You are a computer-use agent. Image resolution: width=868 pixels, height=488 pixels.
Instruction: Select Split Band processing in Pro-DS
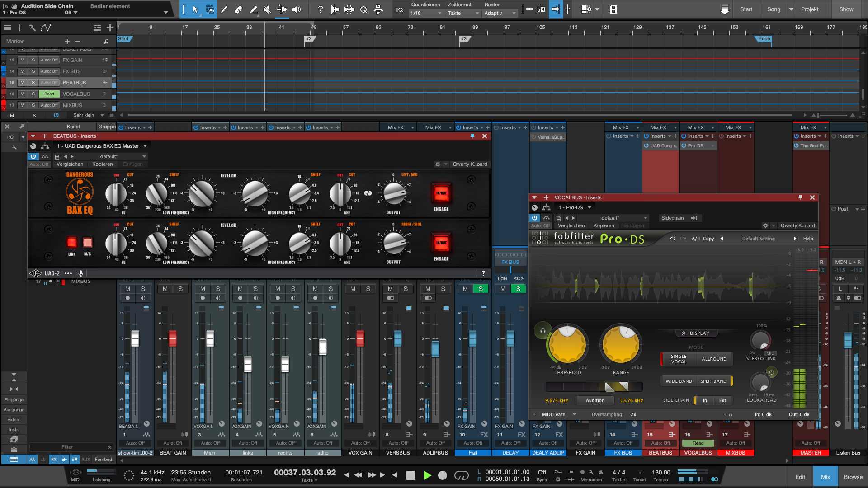point(713,381)
